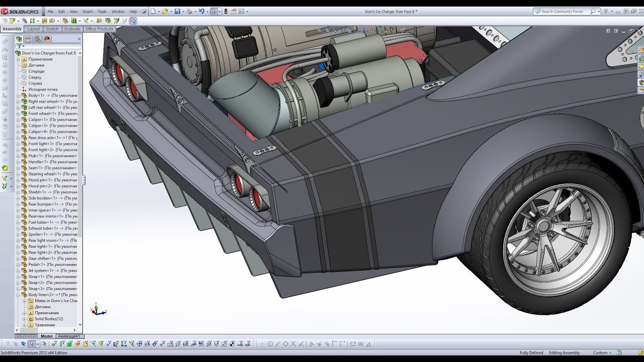This screenshot has width=644, height=362.
Task: Click the selection arrow icon in bottom toolbar
Action: click(x=31, y=344)
